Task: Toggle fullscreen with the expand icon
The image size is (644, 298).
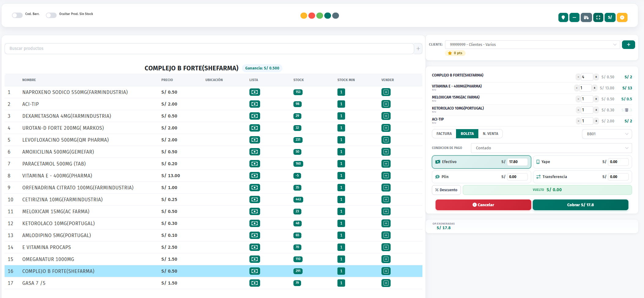Action: click(598, 17)
